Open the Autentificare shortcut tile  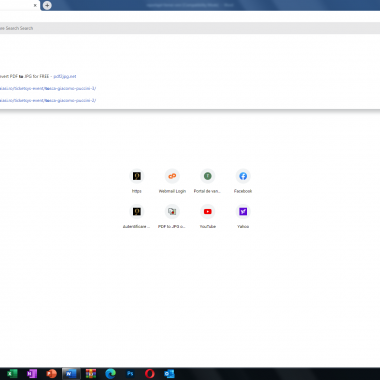pos(137,217)
